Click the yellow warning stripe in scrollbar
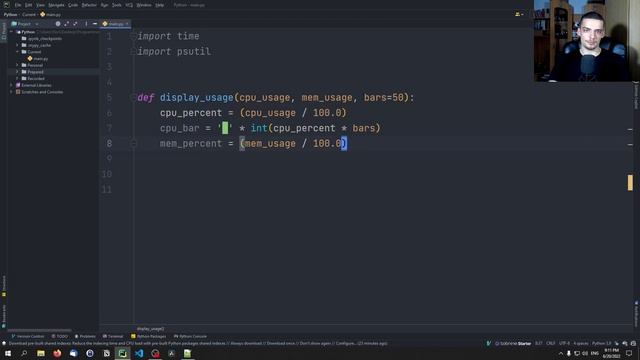The image size is (640, 360). tap(630, 182)
